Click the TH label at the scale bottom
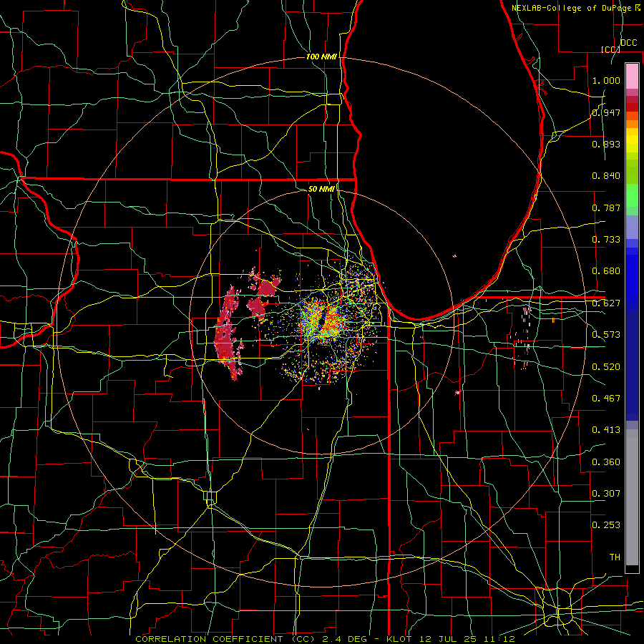644x644 pixels. pyautogui.click(x=615, y=557)
